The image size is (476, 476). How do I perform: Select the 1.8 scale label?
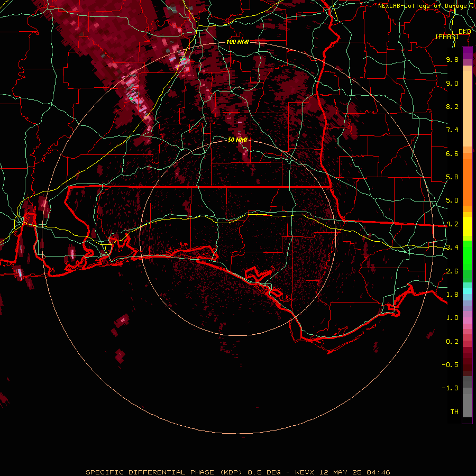tap(452, 295)
